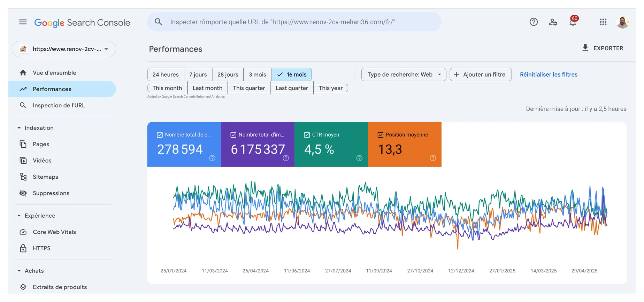The width and height of the screenshot is (644, 302).
Task: Click the This month preset button
Action: (x=167, y=88)
